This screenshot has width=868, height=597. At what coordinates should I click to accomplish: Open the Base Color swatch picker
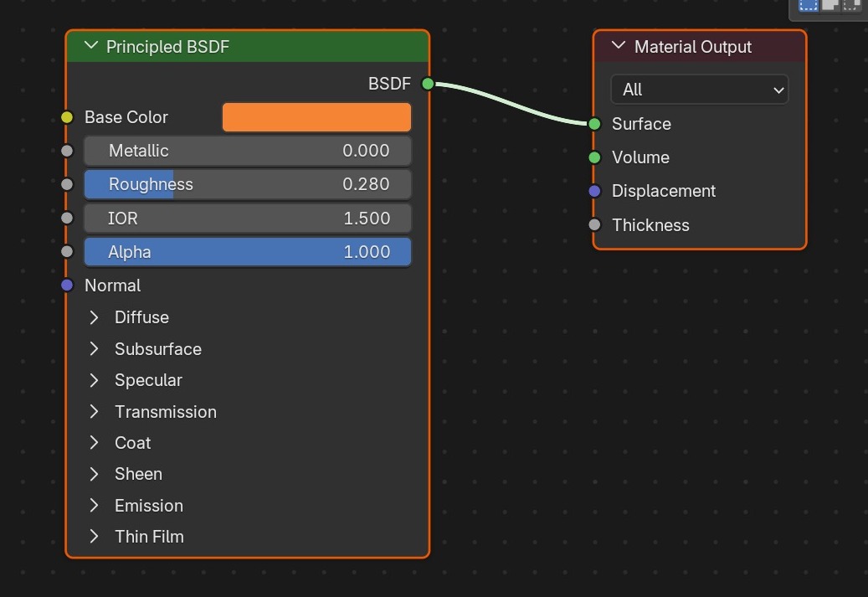pyautogui.click(x=316, y=117)
